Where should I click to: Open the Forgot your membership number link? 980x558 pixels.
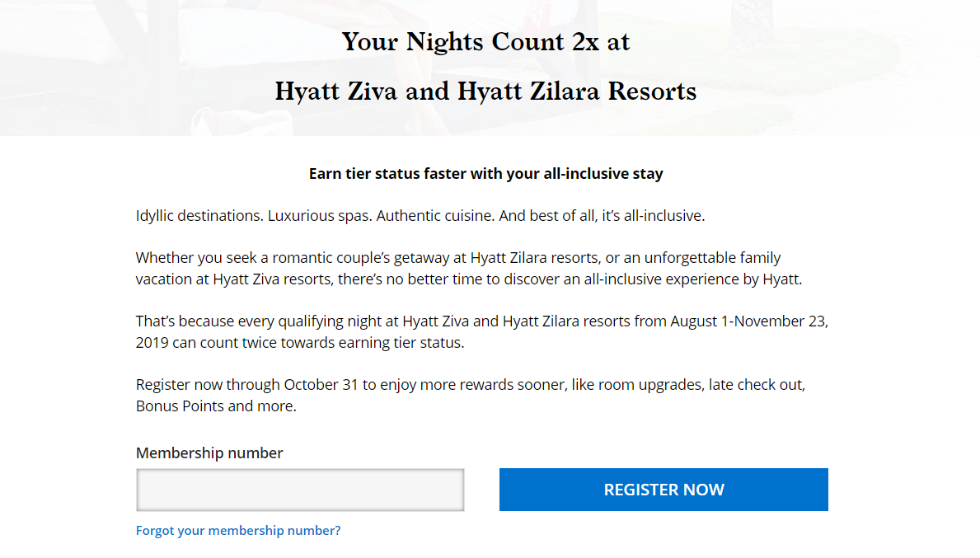(238, 531)
